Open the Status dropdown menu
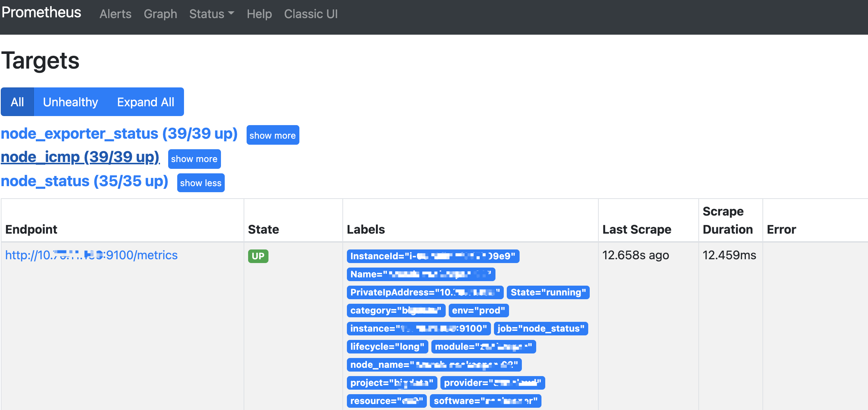868x410 pixels. coord(212,14)
